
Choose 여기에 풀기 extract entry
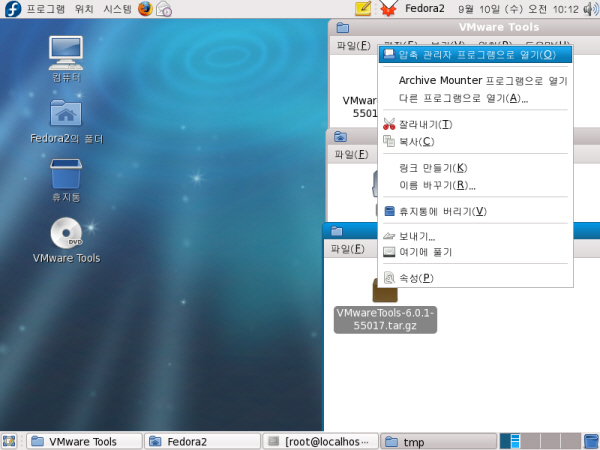[475, 252]
